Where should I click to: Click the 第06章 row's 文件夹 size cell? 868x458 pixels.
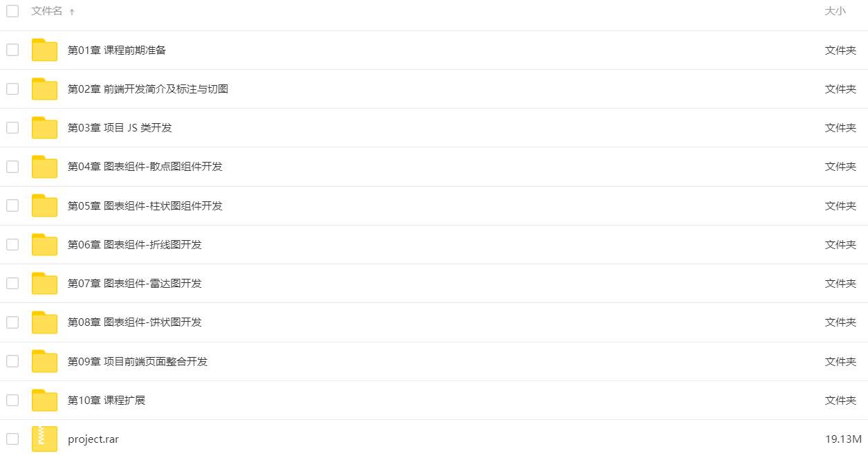pyautogui.click(x=840, y=244)
